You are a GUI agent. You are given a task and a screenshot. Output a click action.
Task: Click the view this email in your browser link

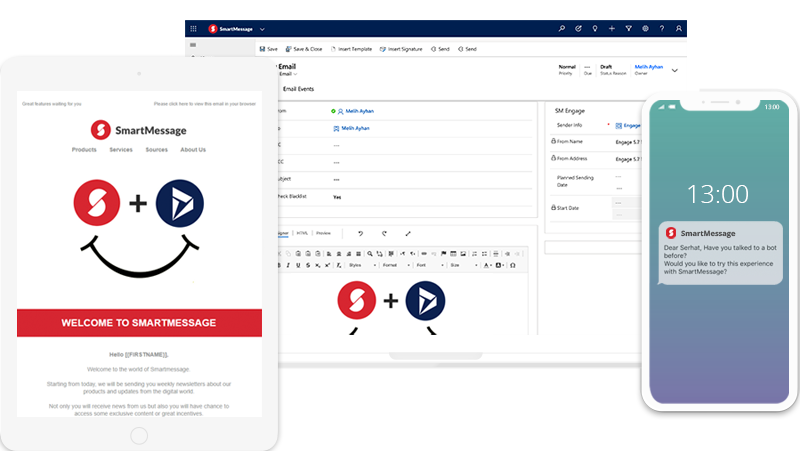[x=205, y=104]
